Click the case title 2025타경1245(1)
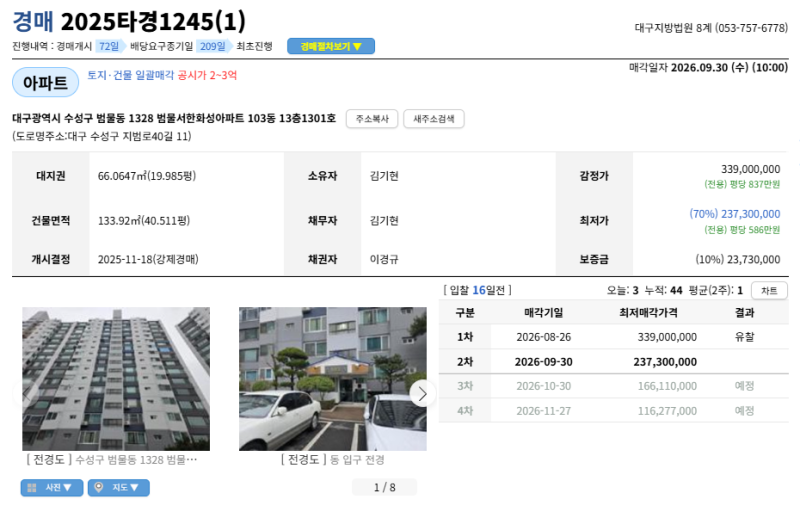The image size is (800, 524). point(153,21)
